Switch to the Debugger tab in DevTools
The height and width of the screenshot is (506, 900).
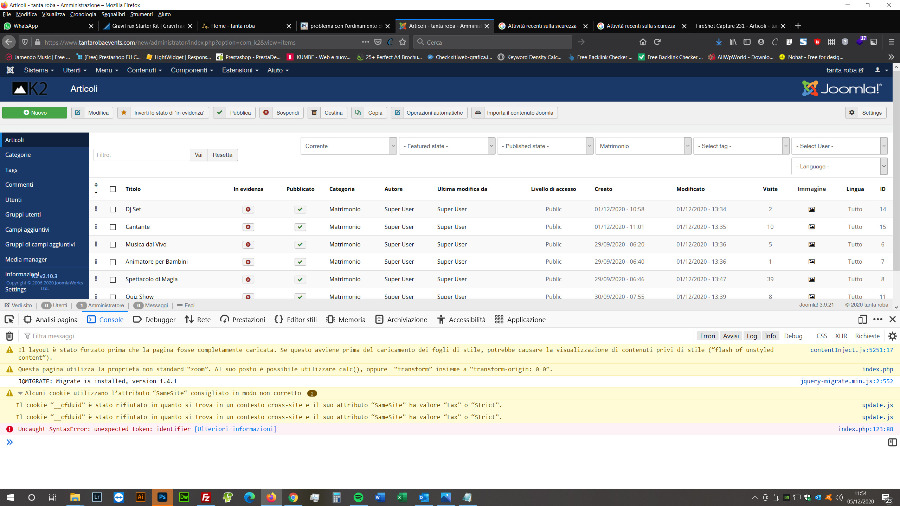point(154,320)
